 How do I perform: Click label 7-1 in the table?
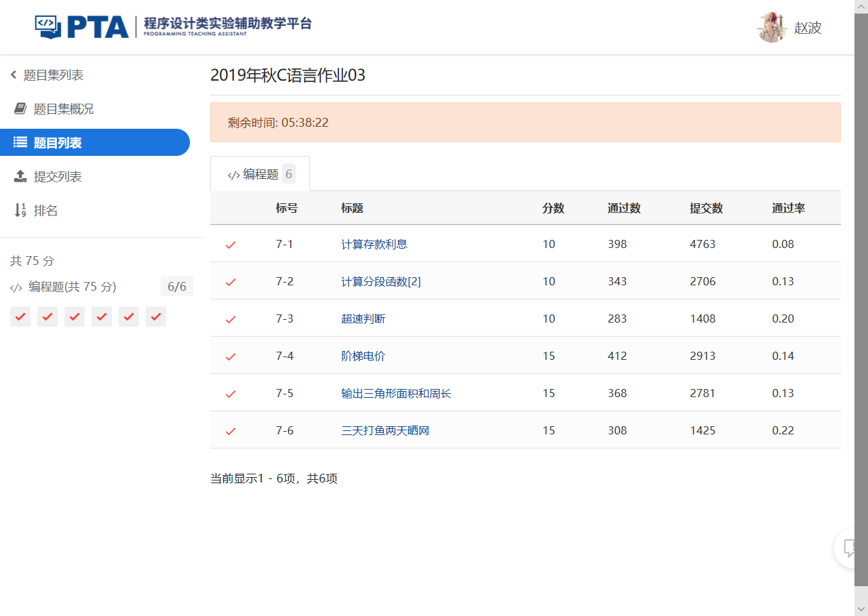285,244
